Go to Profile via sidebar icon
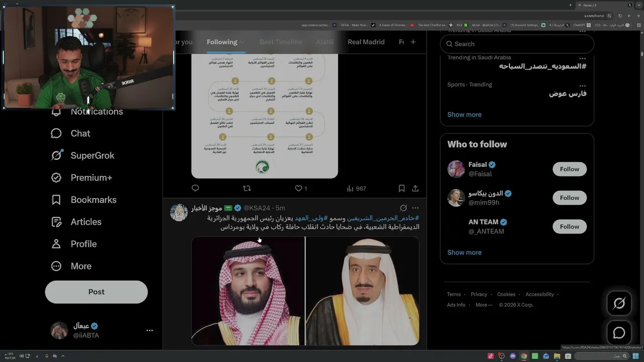Screen dimensions: 644x362 point(56,244)
